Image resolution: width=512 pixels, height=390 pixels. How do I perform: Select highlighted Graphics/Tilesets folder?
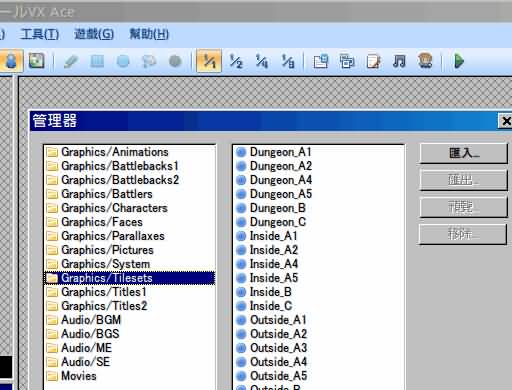(129, 278)
